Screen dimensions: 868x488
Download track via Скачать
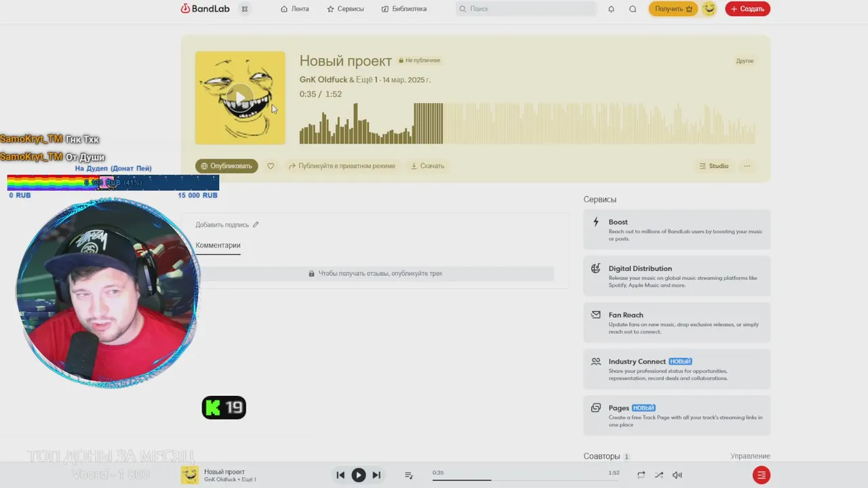pyautogui.click(x=427, y=166)
